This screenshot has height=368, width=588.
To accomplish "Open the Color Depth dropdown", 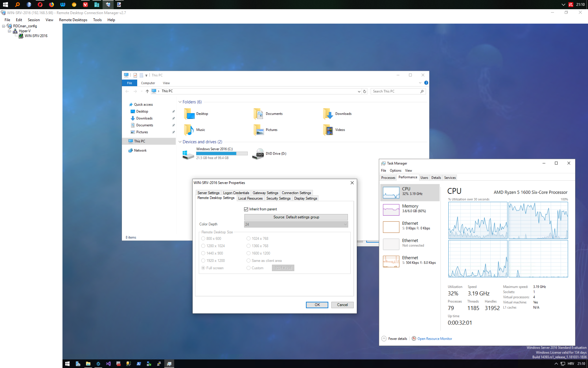I will (296, 224).
